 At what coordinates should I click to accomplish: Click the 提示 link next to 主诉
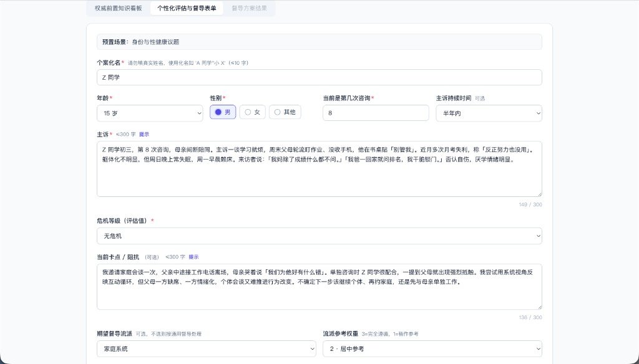[x=144, y=135]
